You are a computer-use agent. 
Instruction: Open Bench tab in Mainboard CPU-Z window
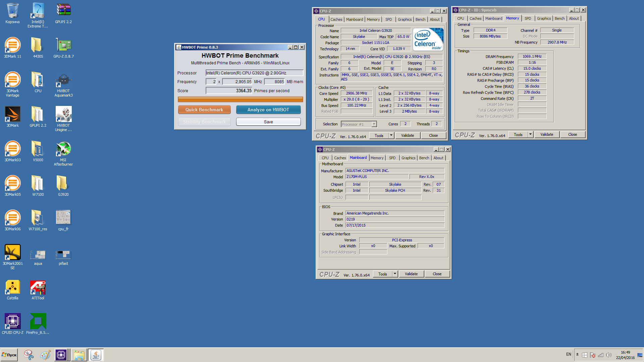click(x=424, y=158)
